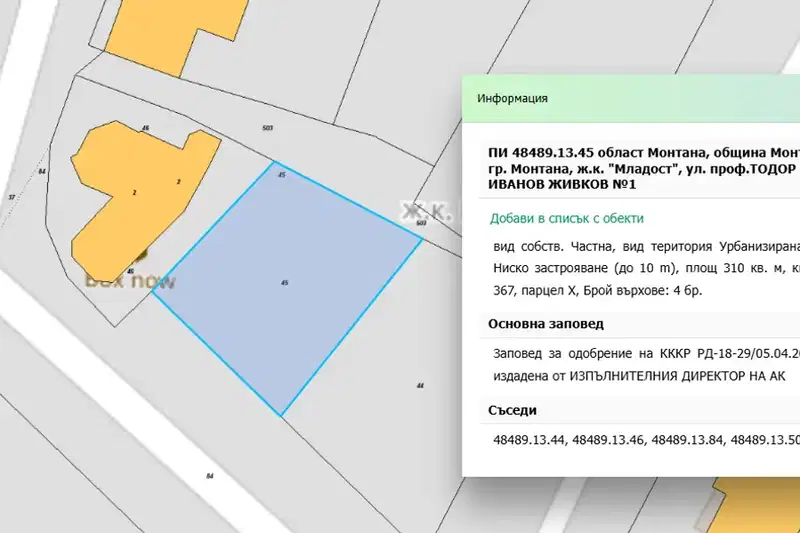Click parcel label 44 on the map

[420, 386]
